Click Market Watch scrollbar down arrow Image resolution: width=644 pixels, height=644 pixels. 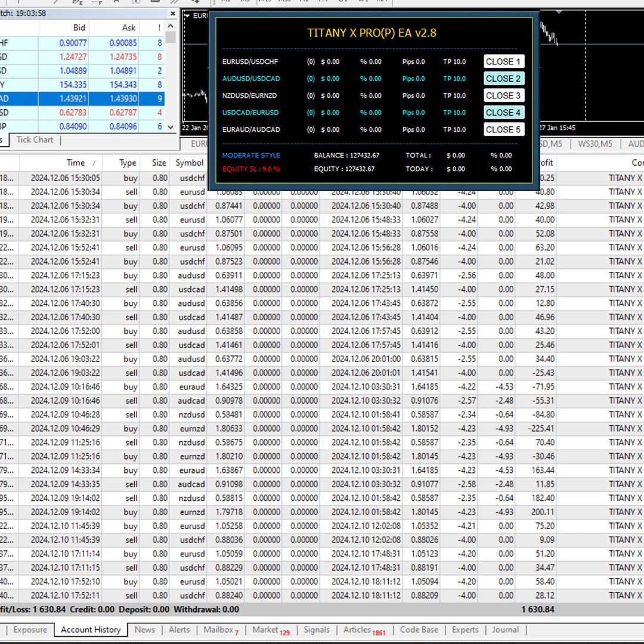click(171, 126)
